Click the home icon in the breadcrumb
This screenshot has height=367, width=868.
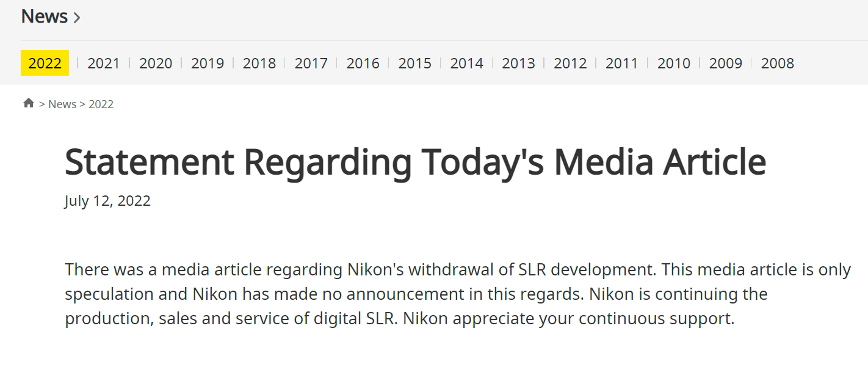coord(29,103)
